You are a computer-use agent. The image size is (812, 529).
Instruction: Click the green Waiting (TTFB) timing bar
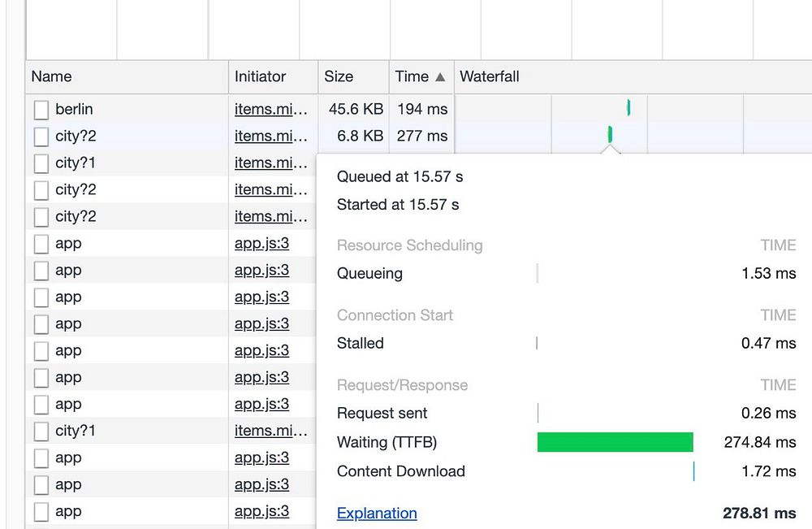(615, 442)
